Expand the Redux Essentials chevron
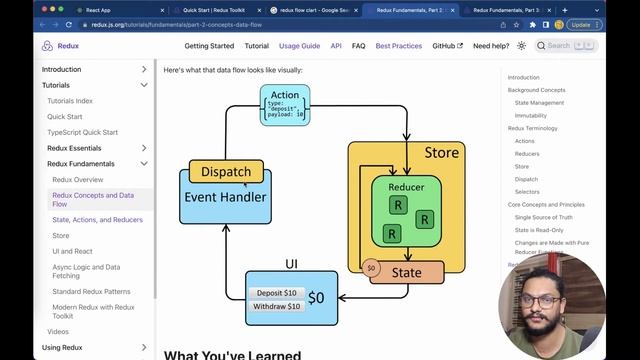Viewport: 640px width, 360px height. point(144,148)
